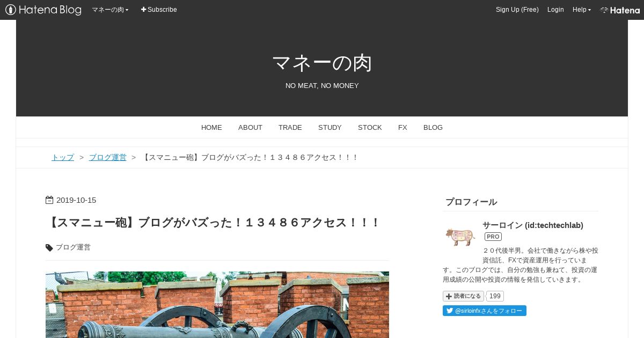644x338 pixels.
Task: Click the プロフィール sidebar heading
Action: (x=471, y=202)
